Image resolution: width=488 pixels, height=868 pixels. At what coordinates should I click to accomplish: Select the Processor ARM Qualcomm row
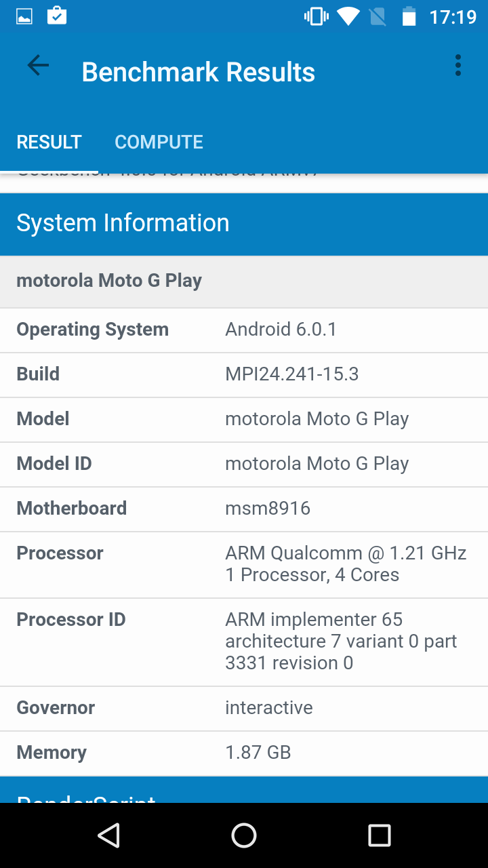click(244, 564)
